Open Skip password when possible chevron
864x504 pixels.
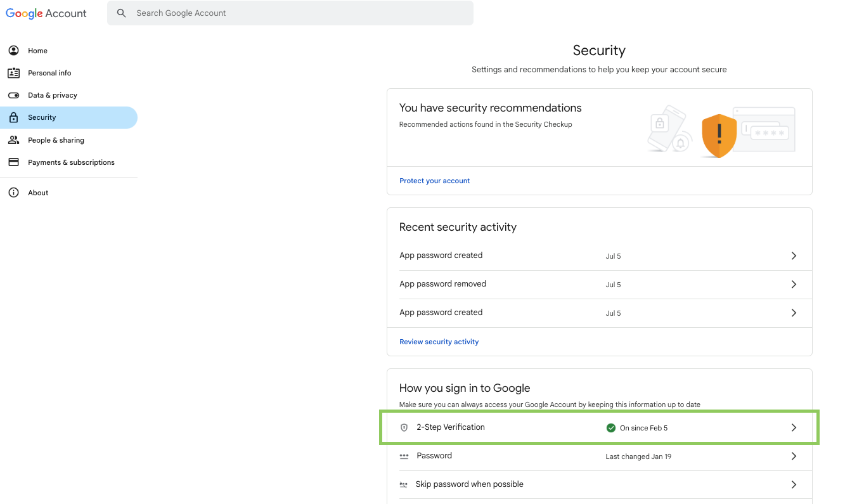[x=794, y=485]
